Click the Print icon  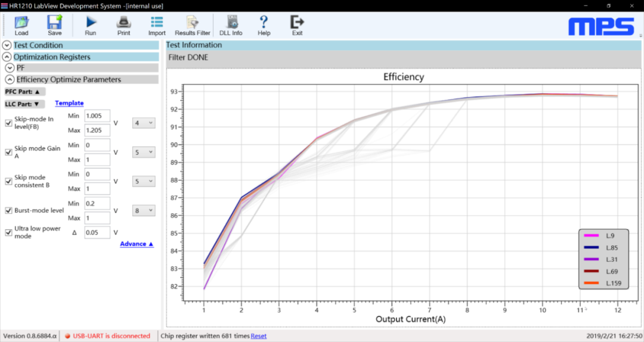(124, 23)
